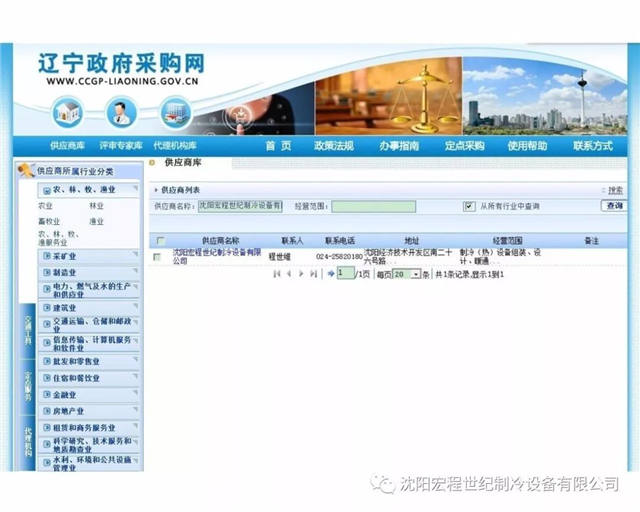Expand the 金融业 category

click(x=88, y=395)
